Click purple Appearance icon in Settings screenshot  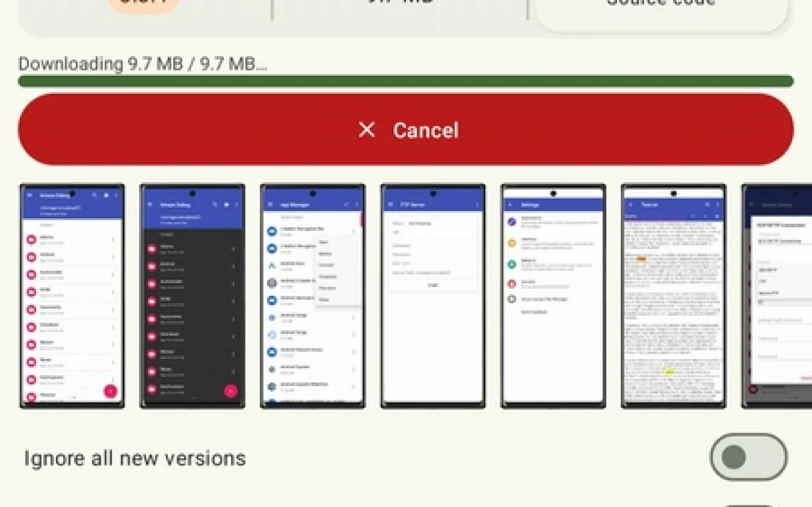[x=512, y=222]
